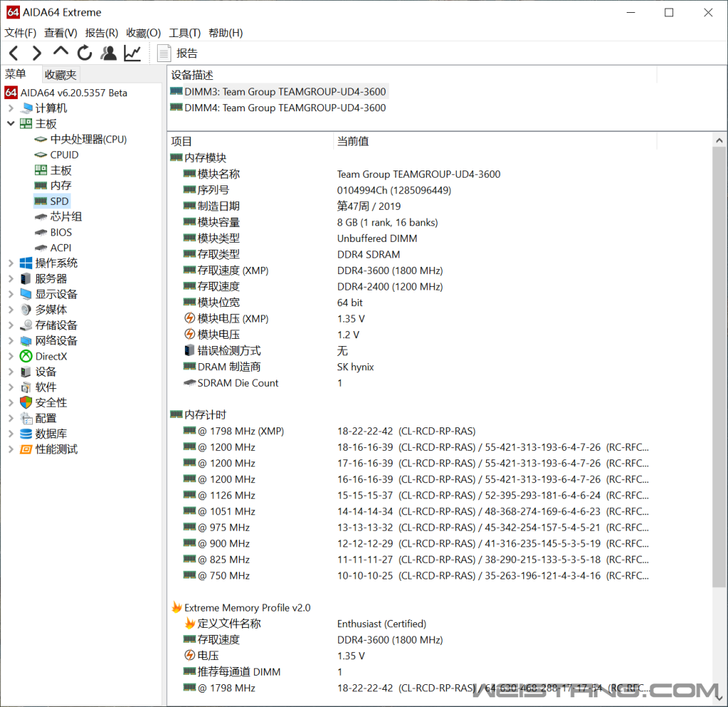
Task: Select DIMM3: Team Group TEAMGROUP-UD4-3600 device
Action: (x=278, y=91)
